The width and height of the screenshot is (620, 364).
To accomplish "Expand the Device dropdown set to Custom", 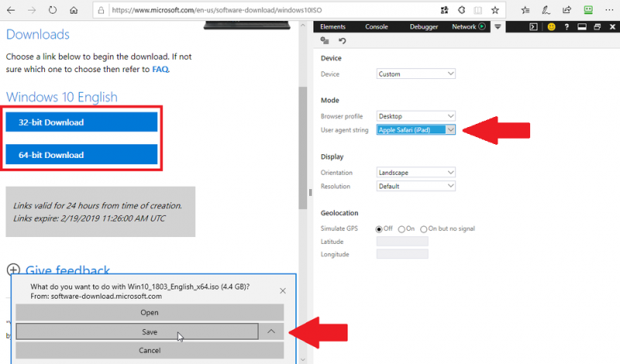I will pyautogui.click(x=415, y=74).
